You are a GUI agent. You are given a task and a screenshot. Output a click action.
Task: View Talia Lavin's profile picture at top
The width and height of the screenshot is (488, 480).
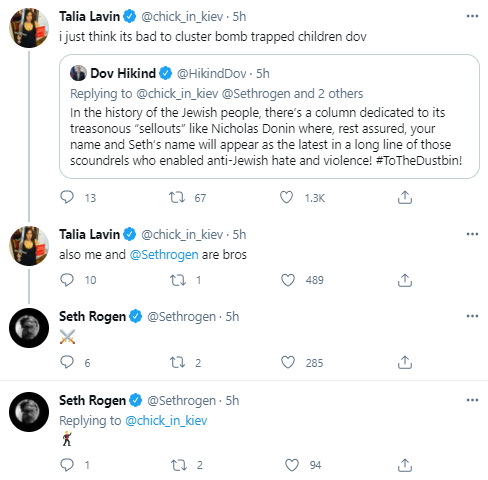coord(29,28)
